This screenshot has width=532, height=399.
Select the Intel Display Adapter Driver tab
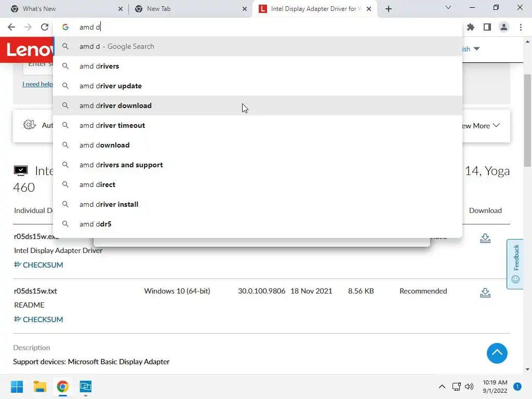(x=314, y=9)
